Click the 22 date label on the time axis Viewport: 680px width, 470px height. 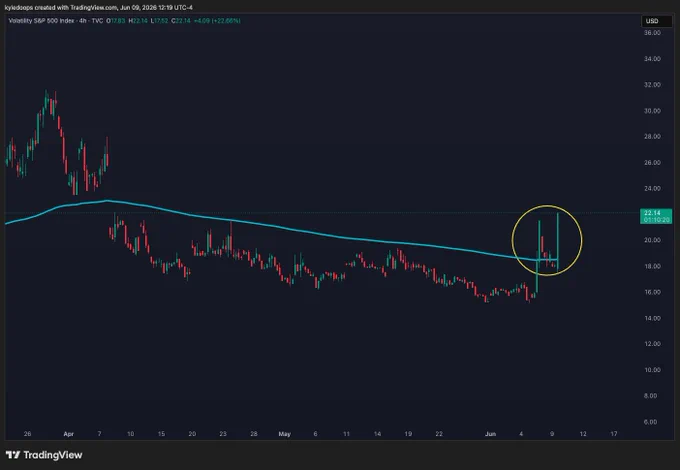(x=439, y=434)
